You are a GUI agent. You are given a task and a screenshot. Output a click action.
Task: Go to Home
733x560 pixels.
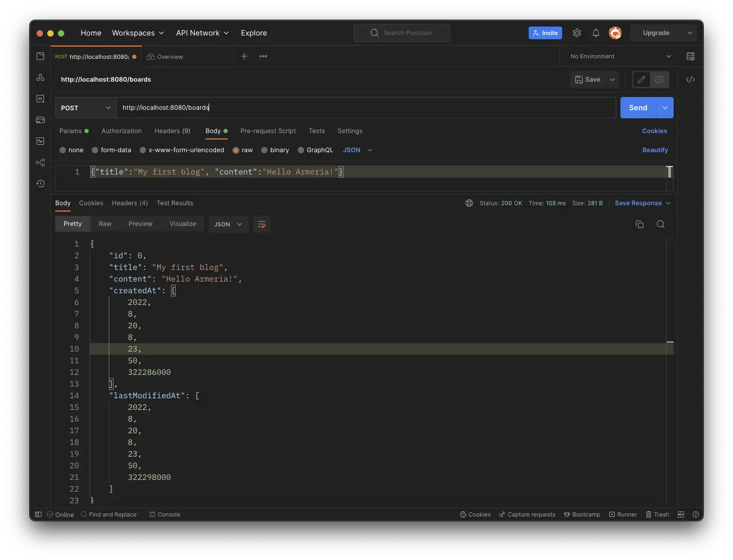click(x=91, y=33)
